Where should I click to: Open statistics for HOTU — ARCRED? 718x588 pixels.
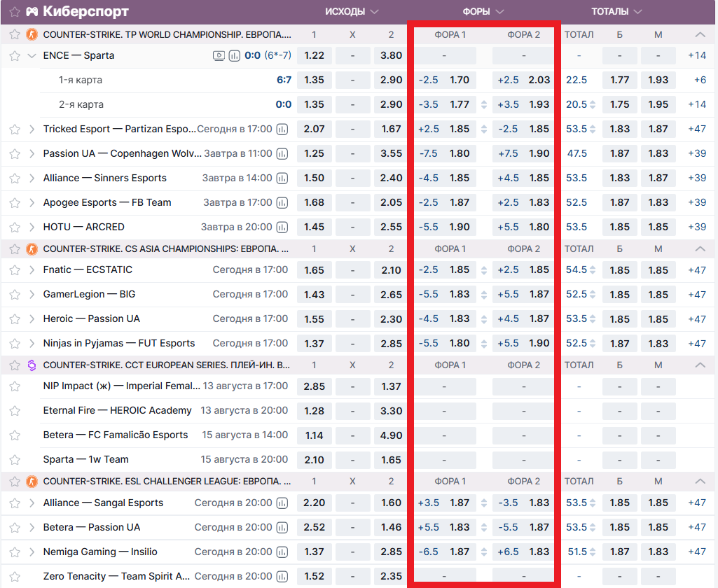coord(282,227)
